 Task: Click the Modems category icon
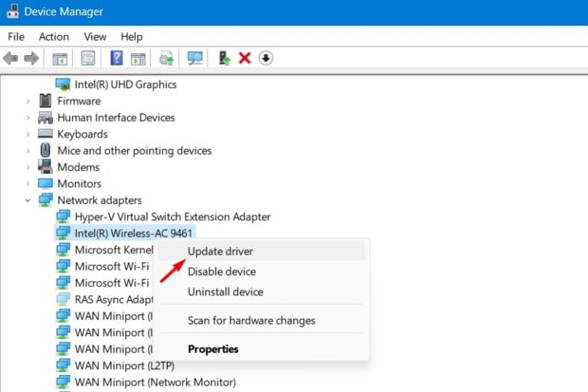(45, 167)
